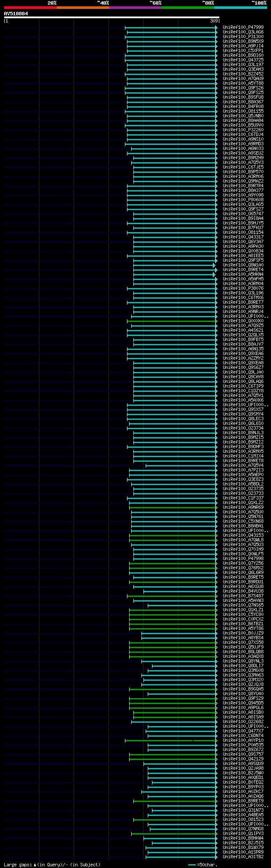Image resolution: width=271 pixels, height=868 pixels.
Task: Select label UniRef100_A3ITB2
Action: [x=243, y=857]
